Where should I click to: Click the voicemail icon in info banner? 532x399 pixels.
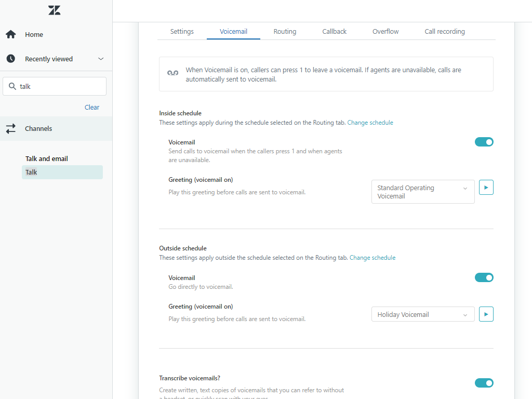172,73
